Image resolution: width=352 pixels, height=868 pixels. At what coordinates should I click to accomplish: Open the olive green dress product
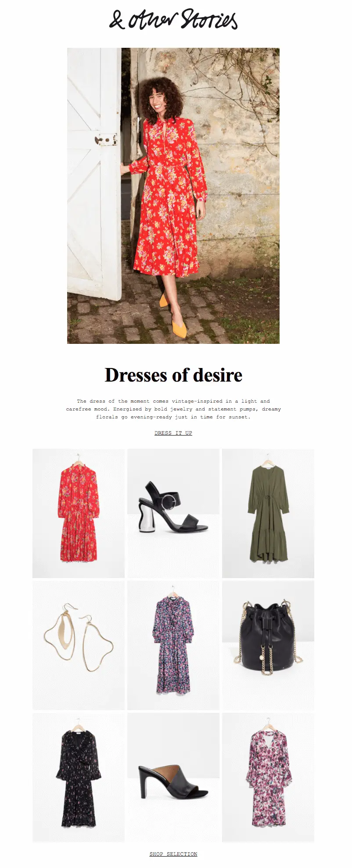(x=268, y=513)
